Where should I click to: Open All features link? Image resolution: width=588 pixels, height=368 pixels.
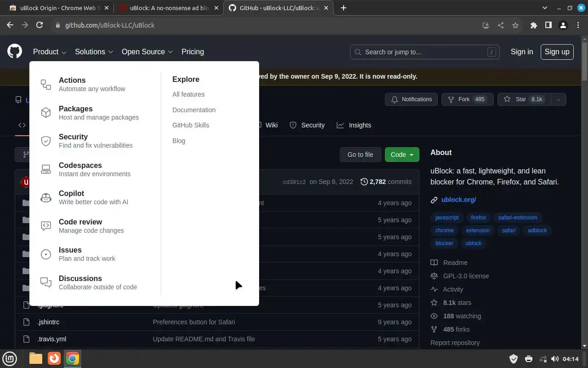188,94
